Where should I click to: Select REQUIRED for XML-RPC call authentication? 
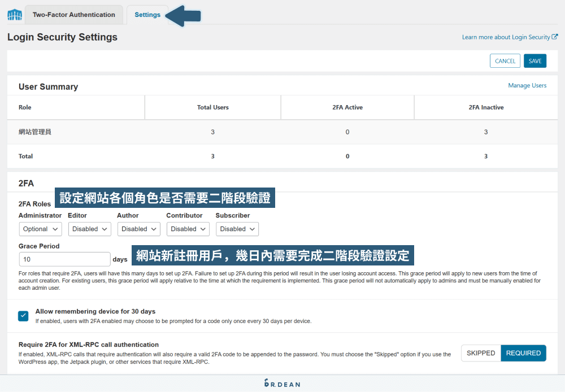tap(523, 352)
